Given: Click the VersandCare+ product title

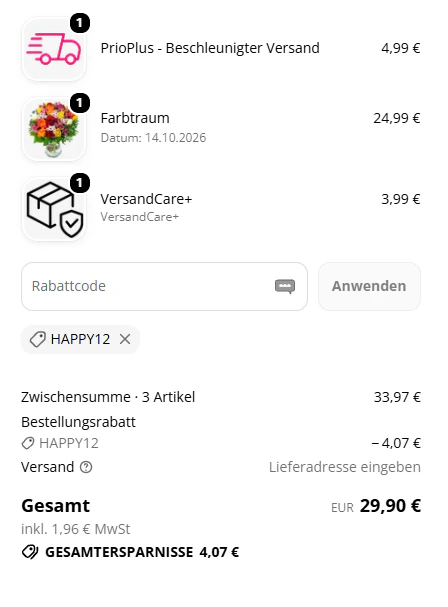Looking at the screenshot, I should click(x=146, y=199).
